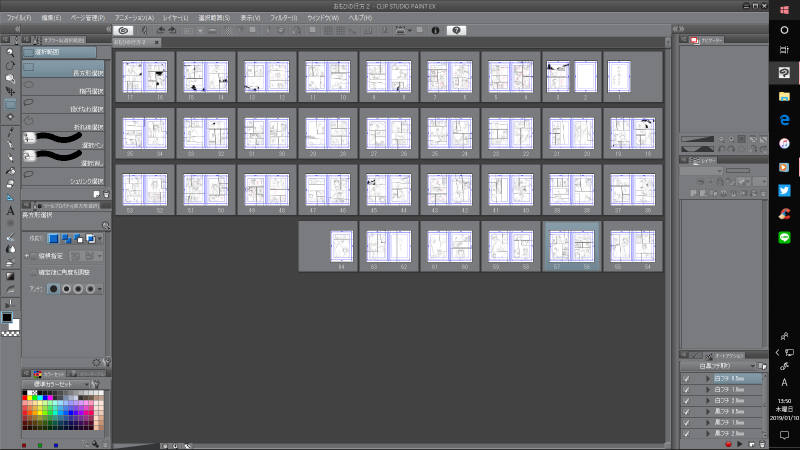
Task: Pick the white sub color swatch
Action: (x=15, y=326)
